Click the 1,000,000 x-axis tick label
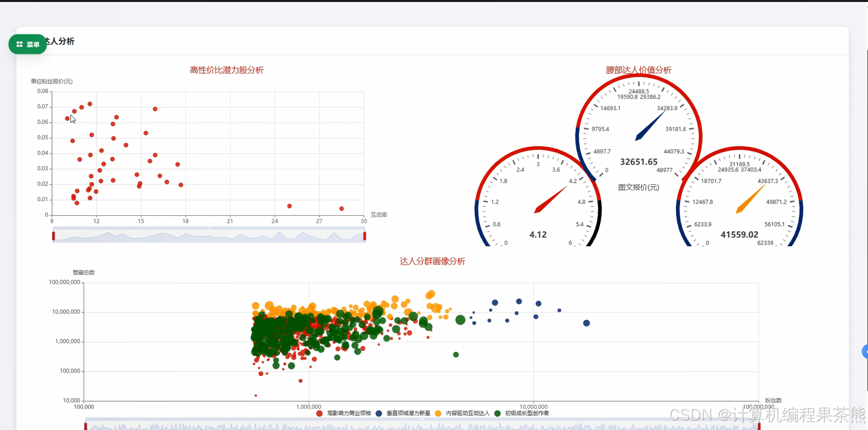 [x=309, y=407]
